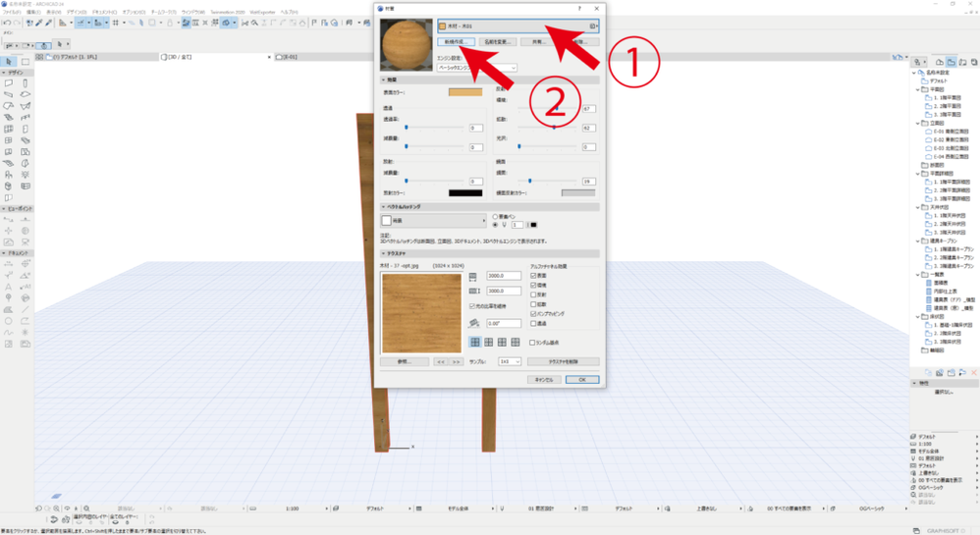The width and height of the screenshot is (980, 535).
Task: Open the ファイル menu
Action: [12, 12]
